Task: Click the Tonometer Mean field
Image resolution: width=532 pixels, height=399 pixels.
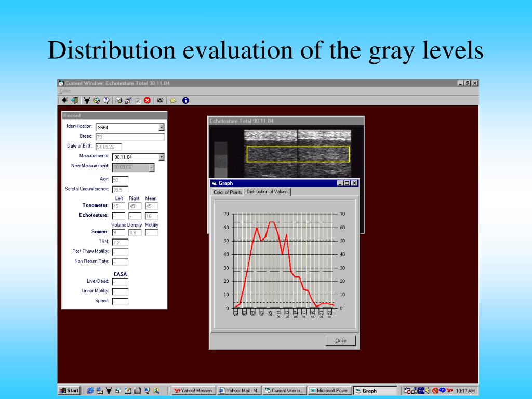Action: (x=151, y=206)
